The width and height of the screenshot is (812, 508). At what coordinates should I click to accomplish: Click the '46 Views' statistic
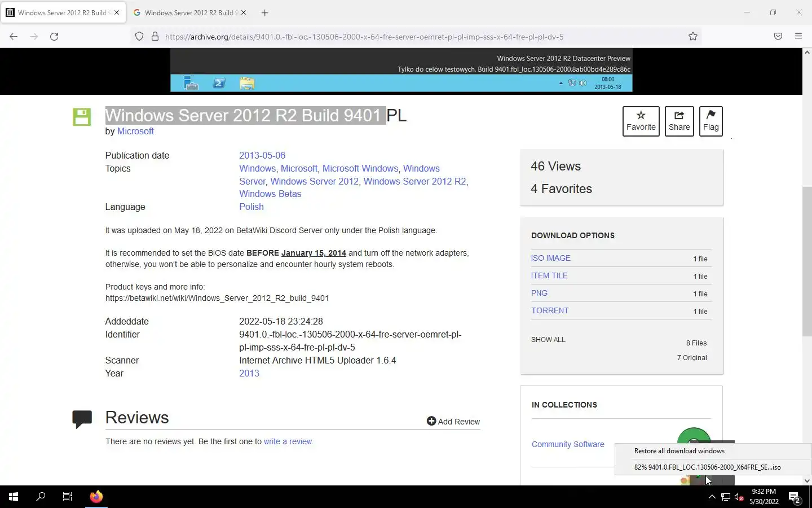click(x=555, y=166)
